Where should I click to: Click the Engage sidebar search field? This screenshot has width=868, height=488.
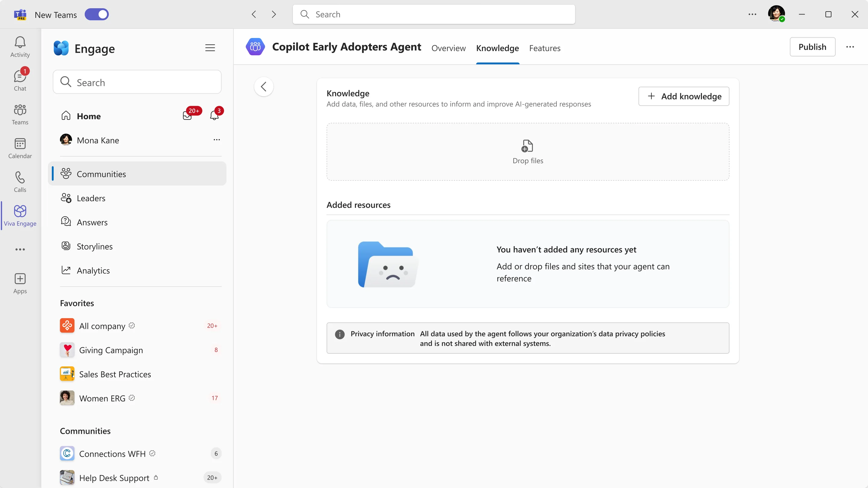137,82
